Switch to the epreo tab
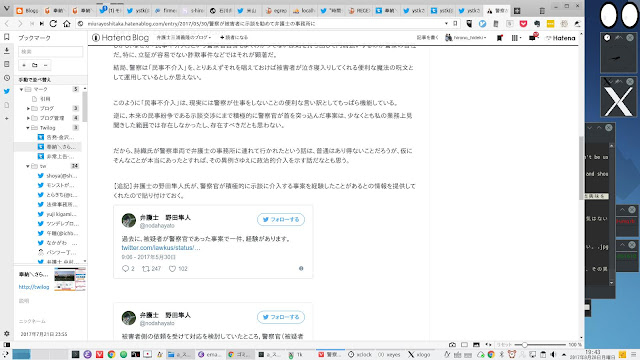Image resolution: width=640 pixels, height=360 pixels. 277,11
